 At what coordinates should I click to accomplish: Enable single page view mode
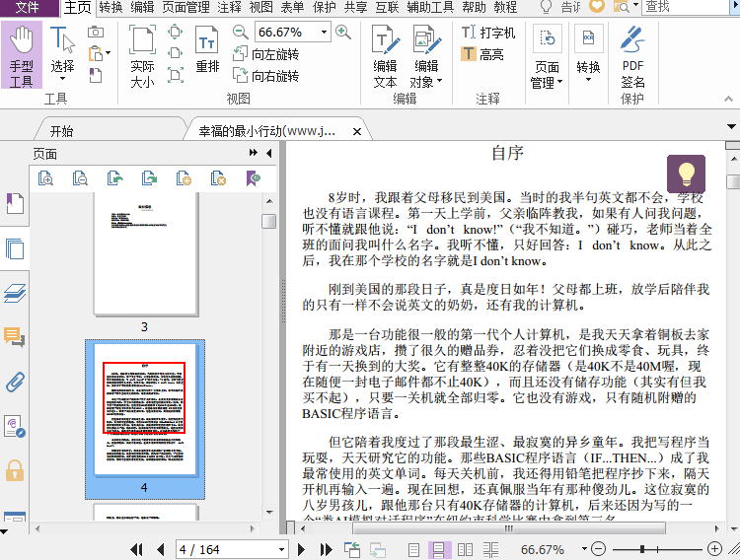[413, 549]
